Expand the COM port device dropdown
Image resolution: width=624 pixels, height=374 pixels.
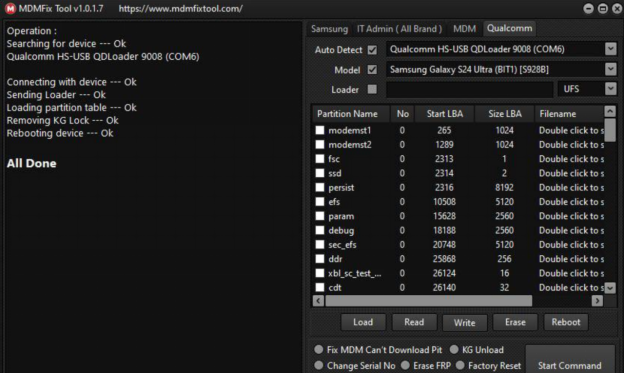point(610,49)
